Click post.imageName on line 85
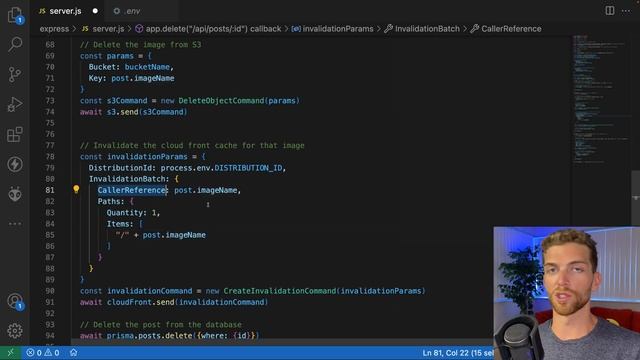This screenshot has height=360, width=640. click(174, 235)
